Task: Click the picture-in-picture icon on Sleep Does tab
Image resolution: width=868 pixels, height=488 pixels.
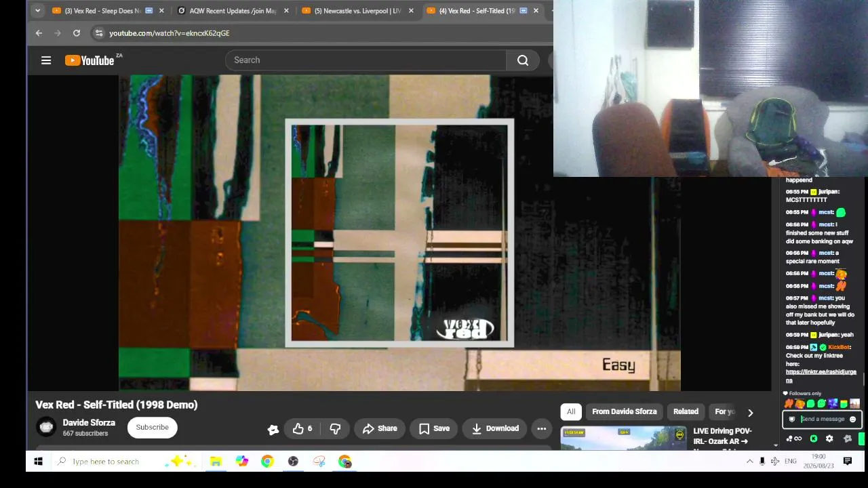Action: (149, 11)
